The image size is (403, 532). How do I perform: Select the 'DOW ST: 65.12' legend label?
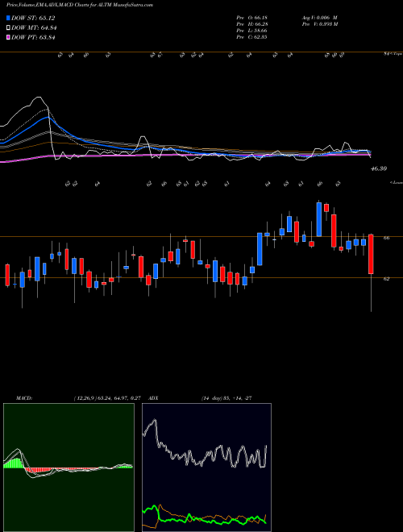(33, 18)
